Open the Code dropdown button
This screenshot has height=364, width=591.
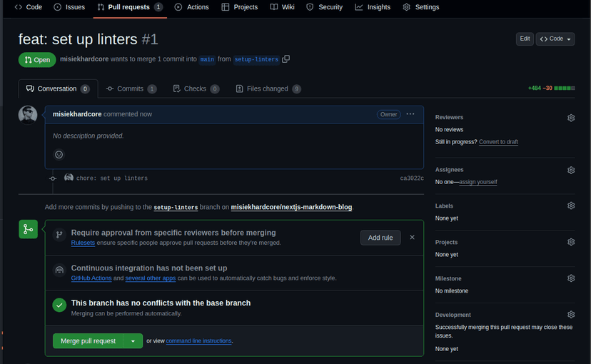[x=555, y=39]
